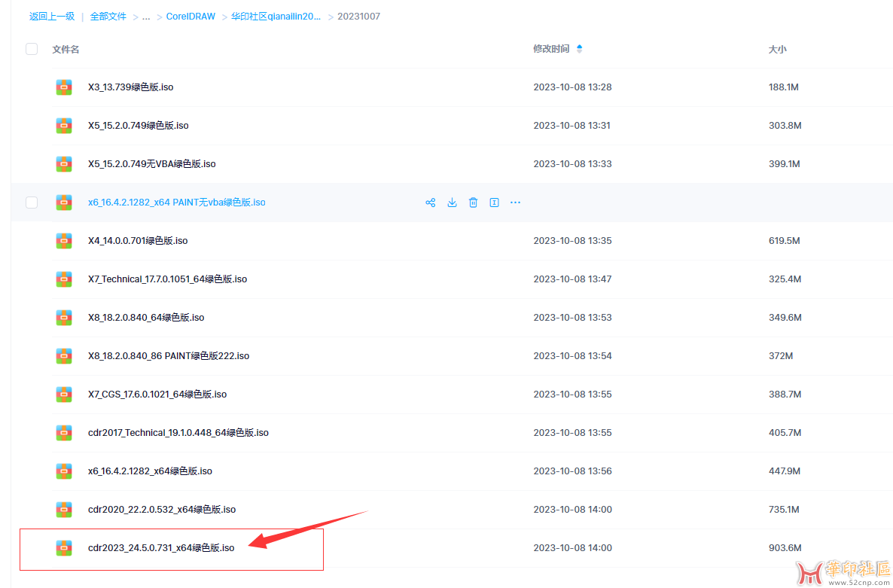The width and height of the screenshot is (893, 588).
Task: Sort files by the 修改时间 column
Action: [550, 49]
